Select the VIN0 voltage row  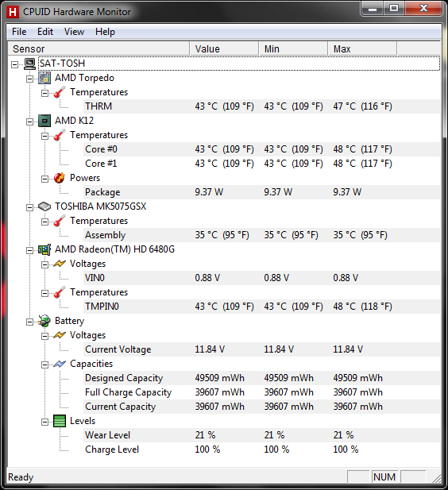pyautogui.click(x=262, y=278)
